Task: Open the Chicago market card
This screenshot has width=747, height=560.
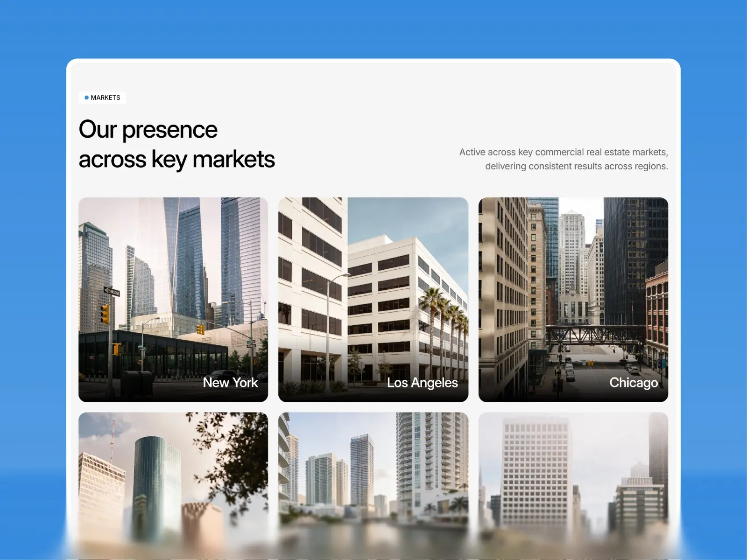Action: [573, 300]
